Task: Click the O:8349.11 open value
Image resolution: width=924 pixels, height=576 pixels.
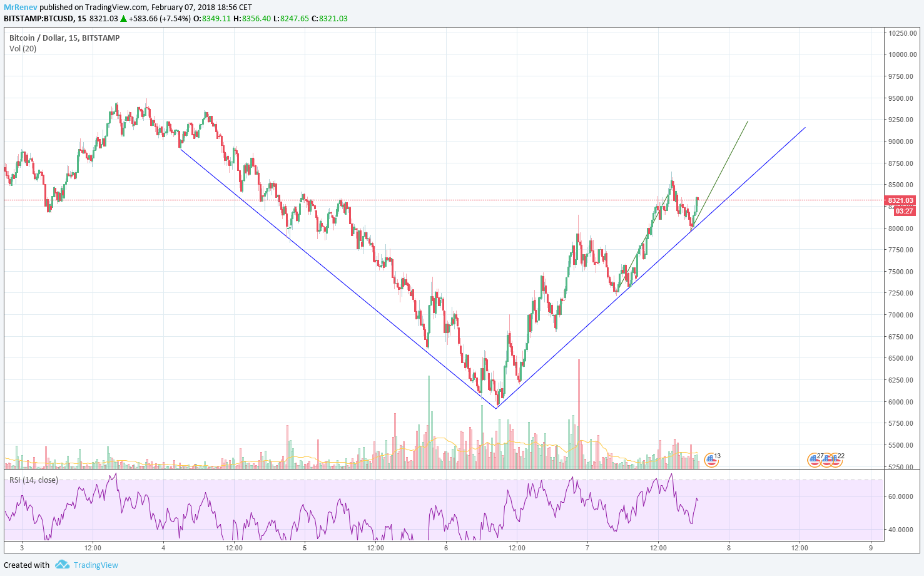Action: pos(212,18)
